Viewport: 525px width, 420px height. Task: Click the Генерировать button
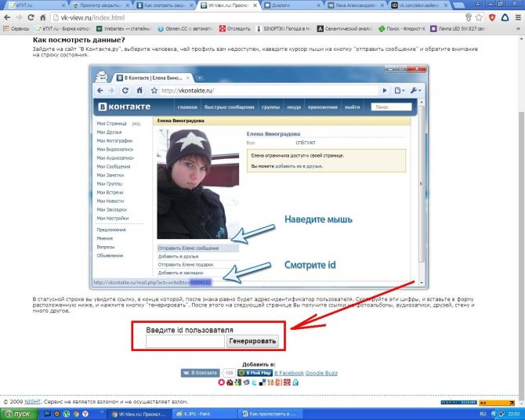pos(252,342)
